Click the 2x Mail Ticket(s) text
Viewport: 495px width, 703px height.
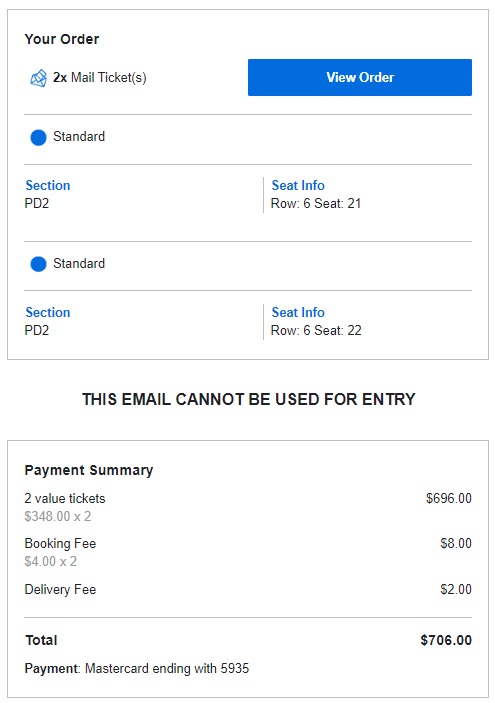point(100,78)
